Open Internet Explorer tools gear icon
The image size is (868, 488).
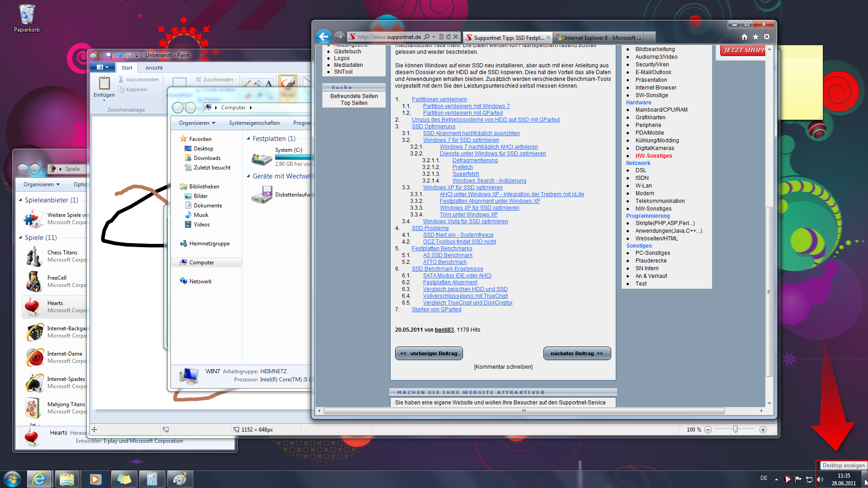tap(767, 37)
